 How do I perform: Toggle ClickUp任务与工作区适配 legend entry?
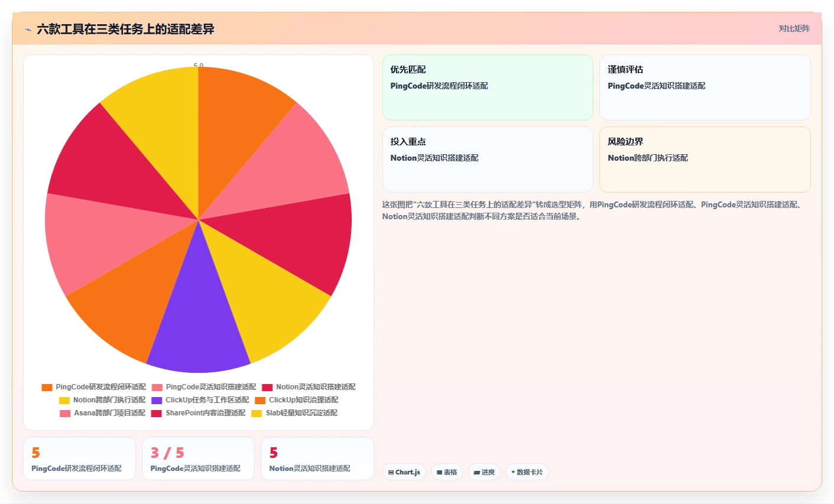tap(200, 400)
